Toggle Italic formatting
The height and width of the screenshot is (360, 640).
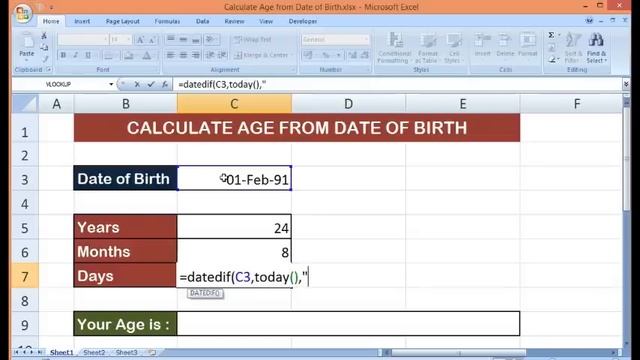[76, 55]
